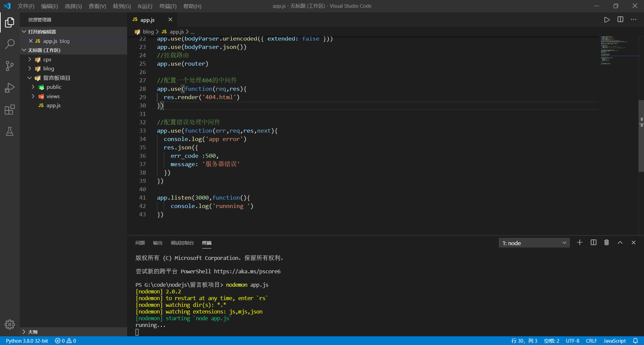Change end of line sequence CRLF
Image resolution: width=644 pixels, height=345 pixels.
pos(591,341)
